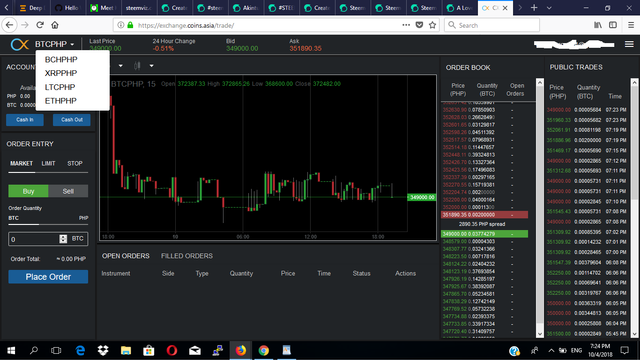Screen dimensions: 640x361
Task: Open the chart interval dropdown arrow
Action: [120, 65]
